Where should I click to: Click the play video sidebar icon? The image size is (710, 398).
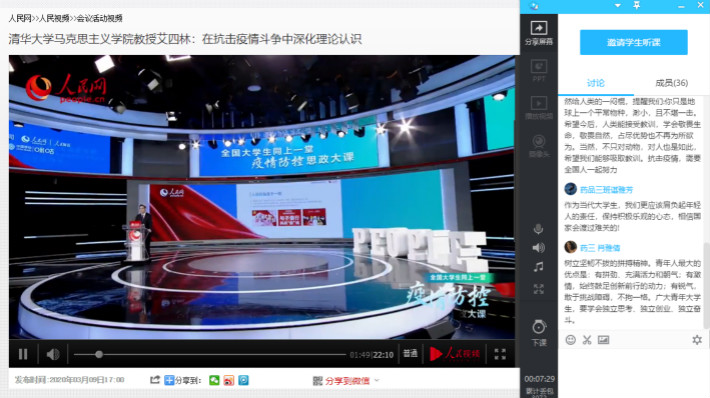click(x=538, y=103)
